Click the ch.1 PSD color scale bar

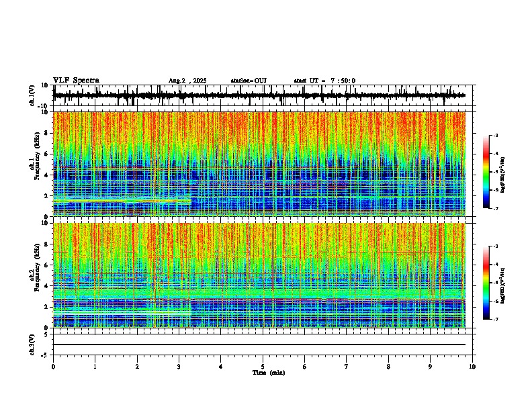[486, 172]
